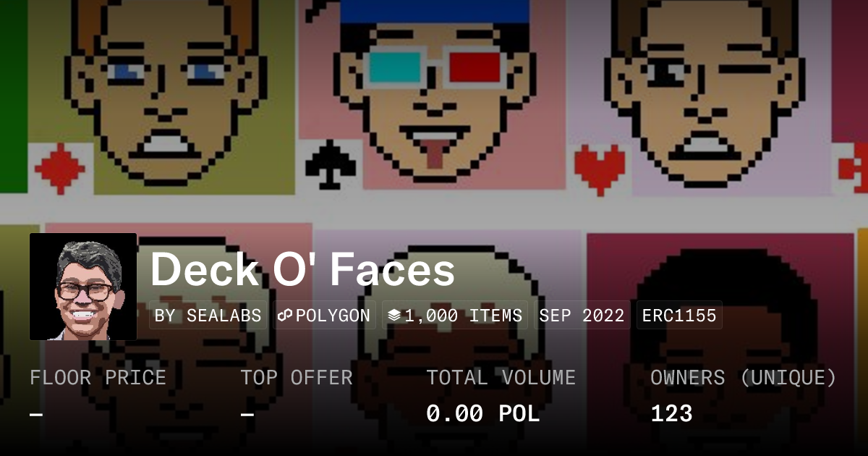Click the Polygon chain link icon
This screenshot has height=456, width=868.
284,316
